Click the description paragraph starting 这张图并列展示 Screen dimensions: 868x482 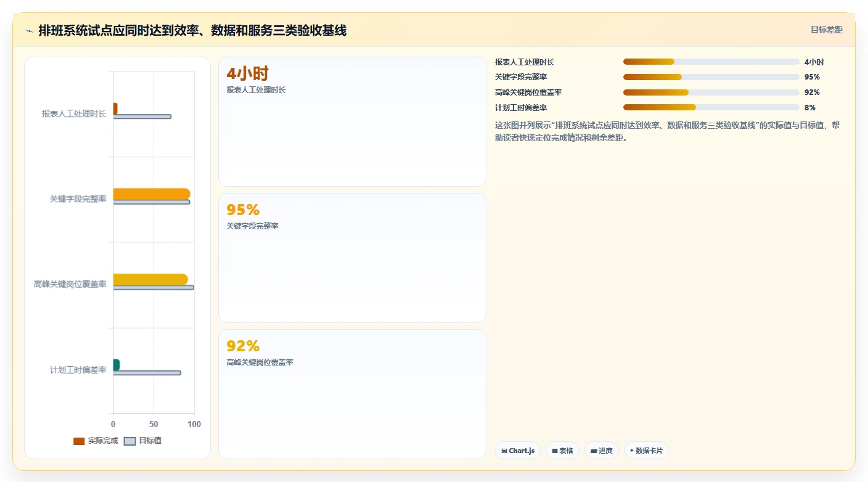pos(668,131)
